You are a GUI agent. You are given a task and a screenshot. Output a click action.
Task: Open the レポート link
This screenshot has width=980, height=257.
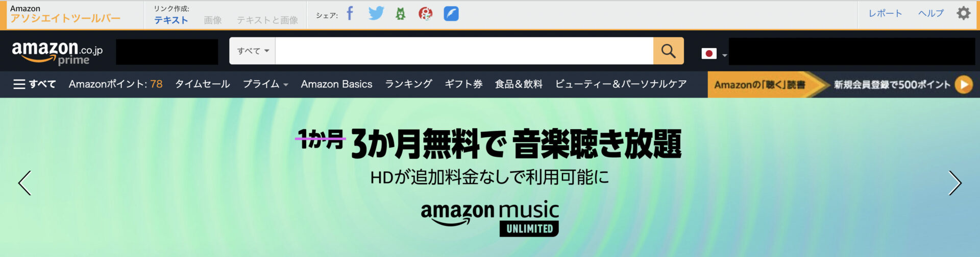pyautogui.click(x=885, y=13)
